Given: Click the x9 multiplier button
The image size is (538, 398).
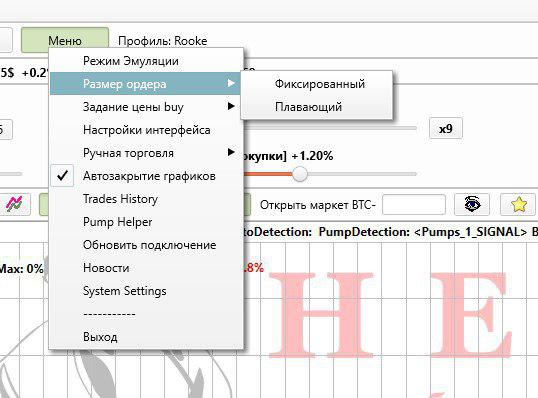Looking at the screenshot, I should tap(446, 129).
